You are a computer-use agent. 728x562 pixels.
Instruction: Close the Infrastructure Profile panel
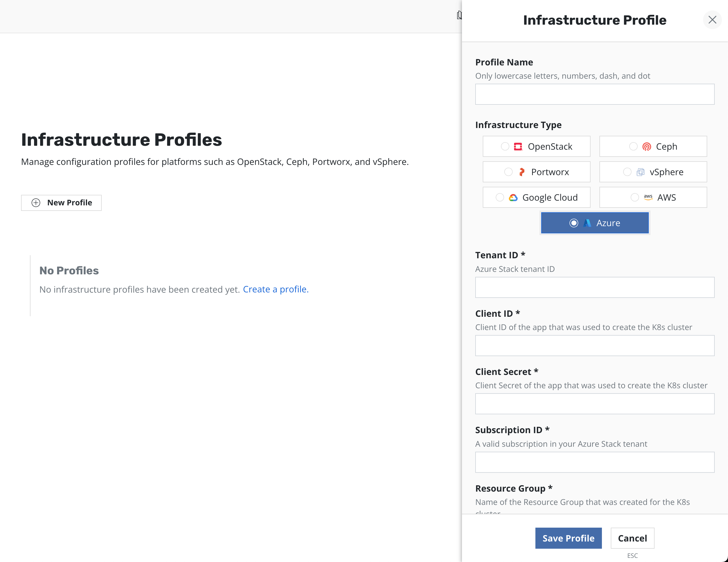tap(712, 20)
